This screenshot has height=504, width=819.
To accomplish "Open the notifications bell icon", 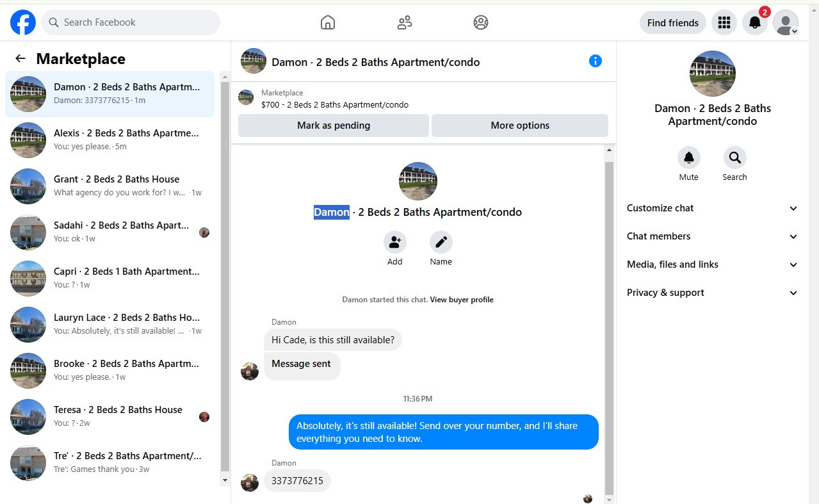I will point(755,22).
